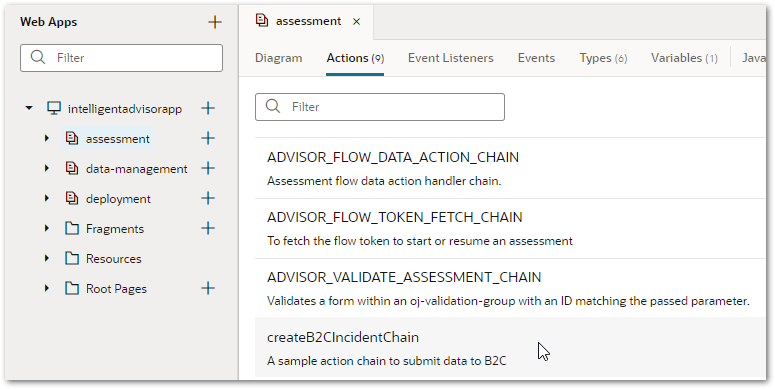Click the folder icon beside Fragments
This screenshot has width=775, height=389.
72,228
